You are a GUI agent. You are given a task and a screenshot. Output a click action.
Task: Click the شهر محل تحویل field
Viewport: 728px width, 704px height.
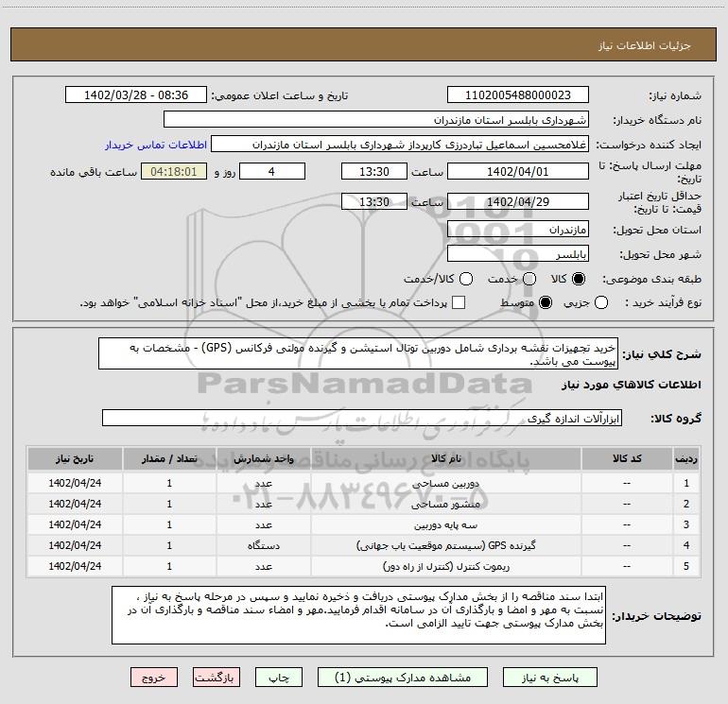[518, 254]
